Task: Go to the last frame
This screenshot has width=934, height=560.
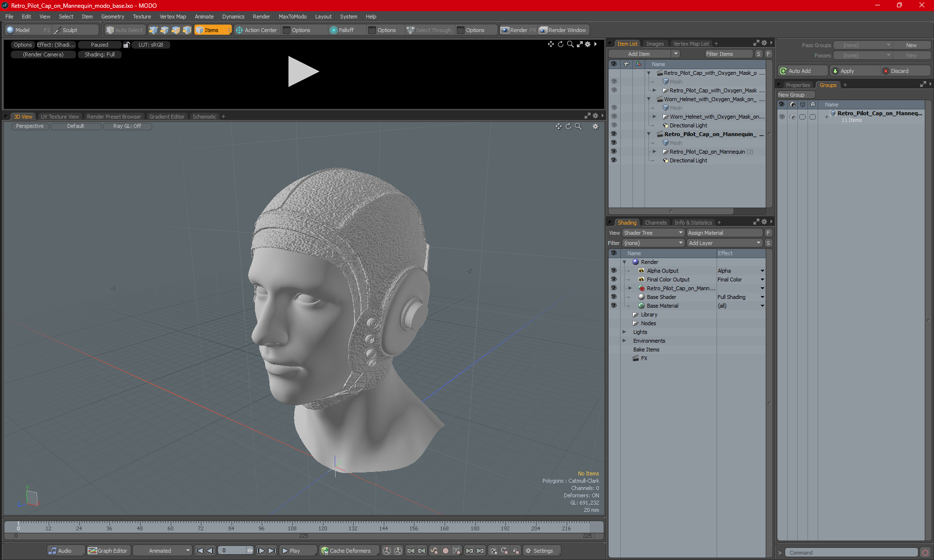Action: pos(272,551)
